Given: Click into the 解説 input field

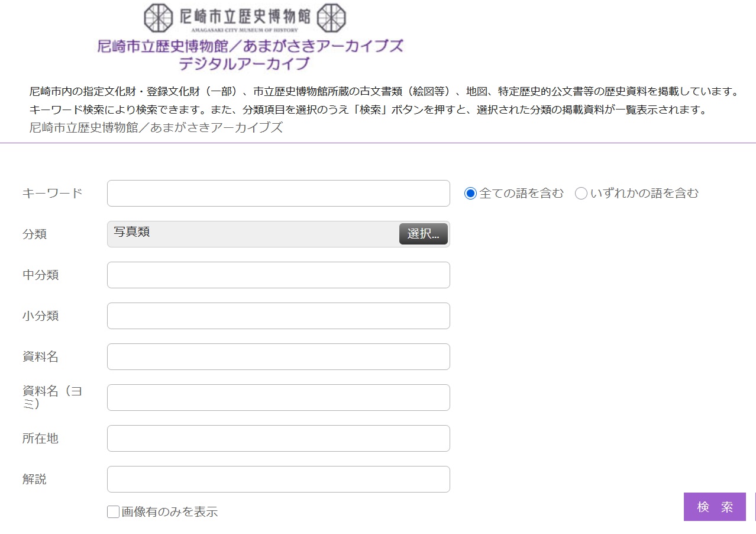Looking at the screenshot, I should pyautogui.click(x=278, y=480).
